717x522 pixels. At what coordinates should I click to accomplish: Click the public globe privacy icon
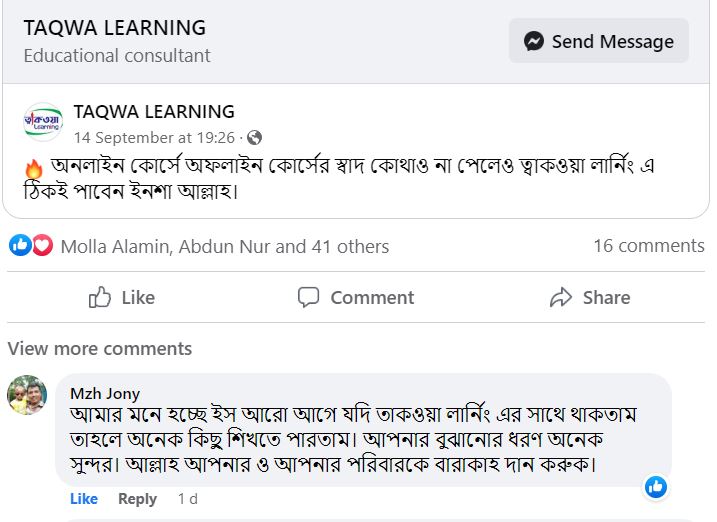point(254,138)
